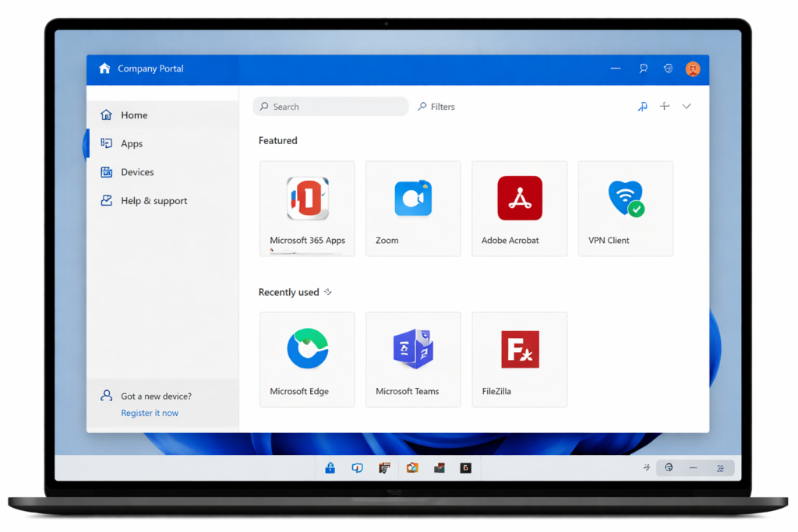Open Microsoft Edge from Recently used

[307, 358]
